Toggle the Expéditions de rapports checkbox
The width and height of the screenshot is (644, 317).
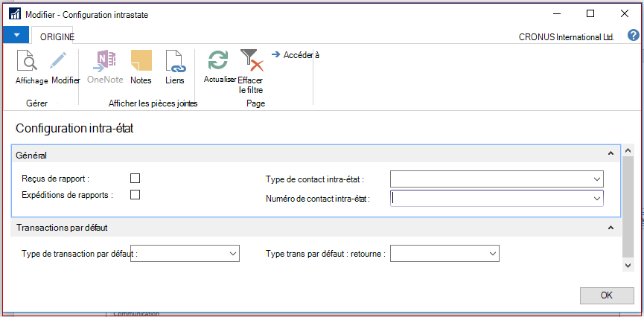tap(135, 195)
